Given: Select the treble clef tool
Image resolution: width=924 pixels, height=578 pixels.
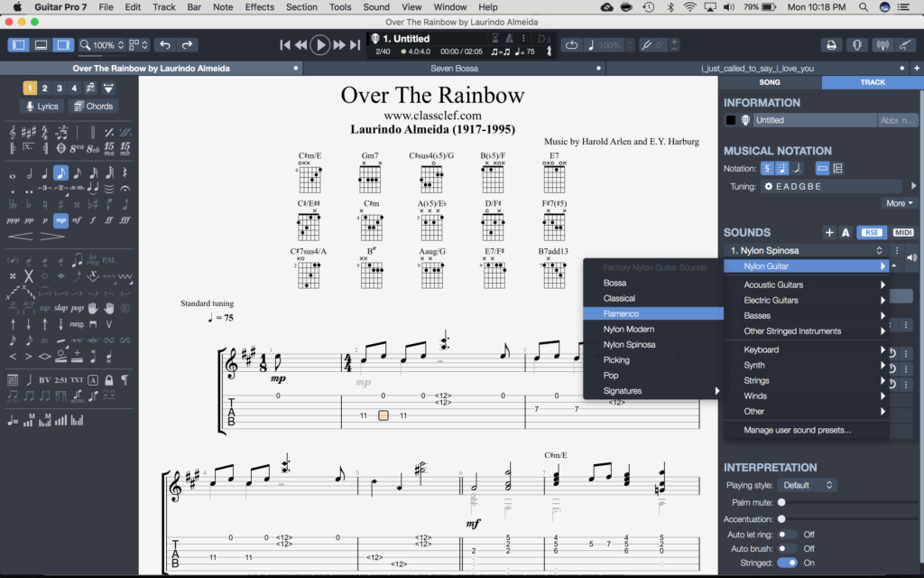Looking at the screenshot, I should (13, 132).
